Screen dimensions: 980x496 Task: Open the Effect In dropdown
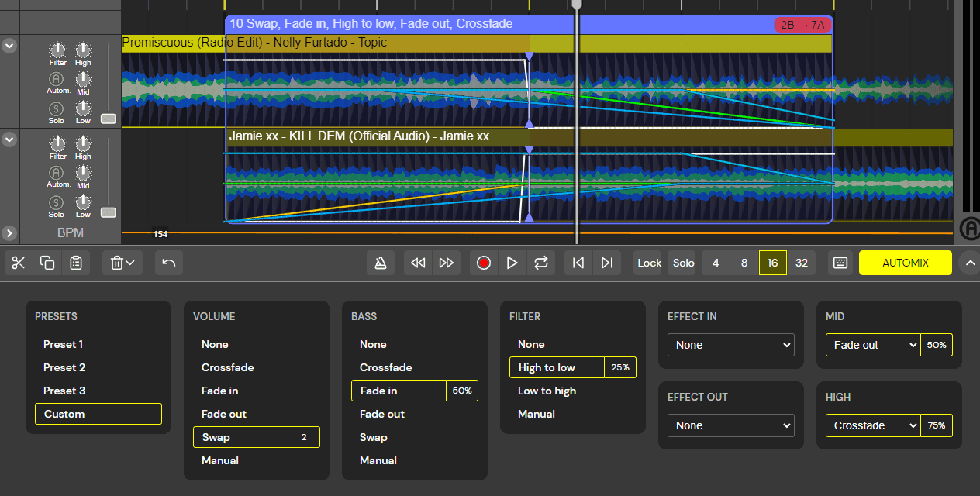tap(731, 345)
